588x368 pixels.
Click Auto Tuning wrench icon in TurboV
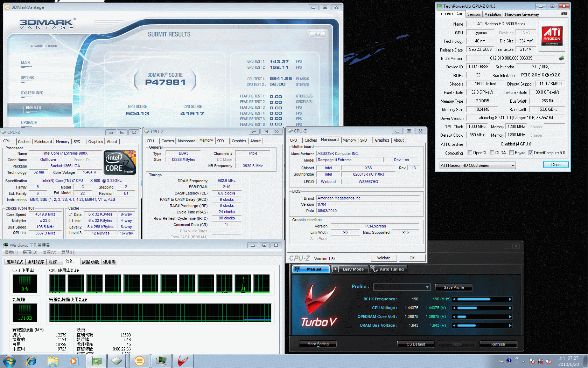[x=374, y=269]
